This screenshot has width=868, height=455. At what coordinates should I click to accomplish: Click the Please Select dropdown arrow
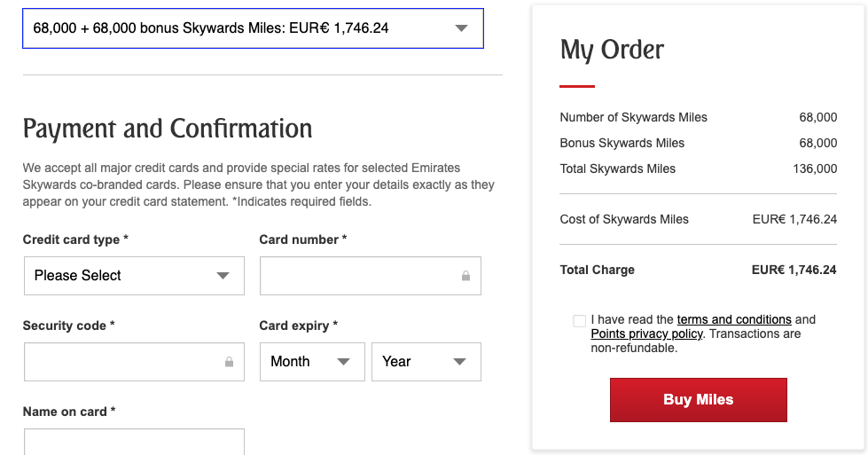(x=223, y=276)
